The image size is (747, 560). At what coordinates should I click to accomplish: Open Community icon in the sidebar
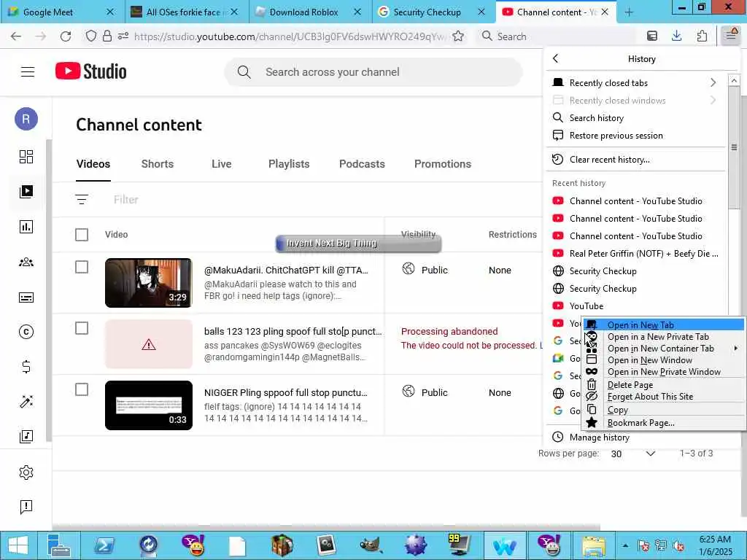(x=26, y=262)
